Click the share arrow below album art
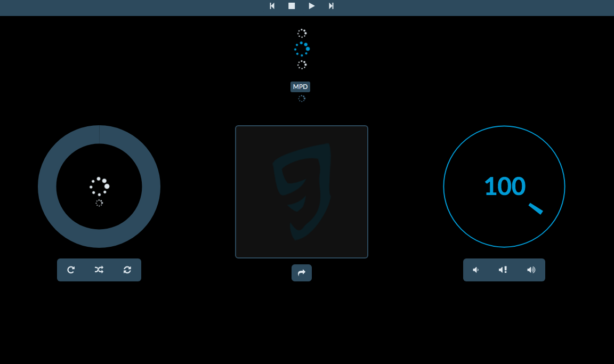The height and width of the screenshot is (364, 614). 302,273
